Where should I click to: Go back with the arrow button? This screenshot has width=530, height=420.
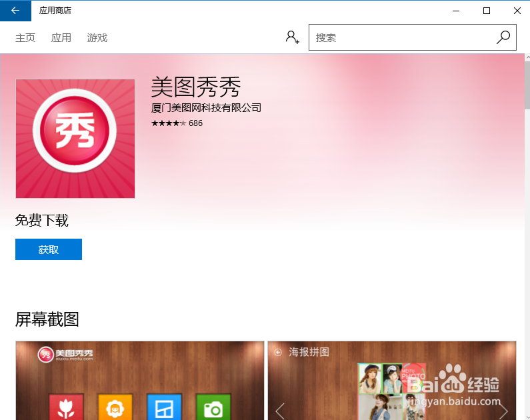[15, 11]
